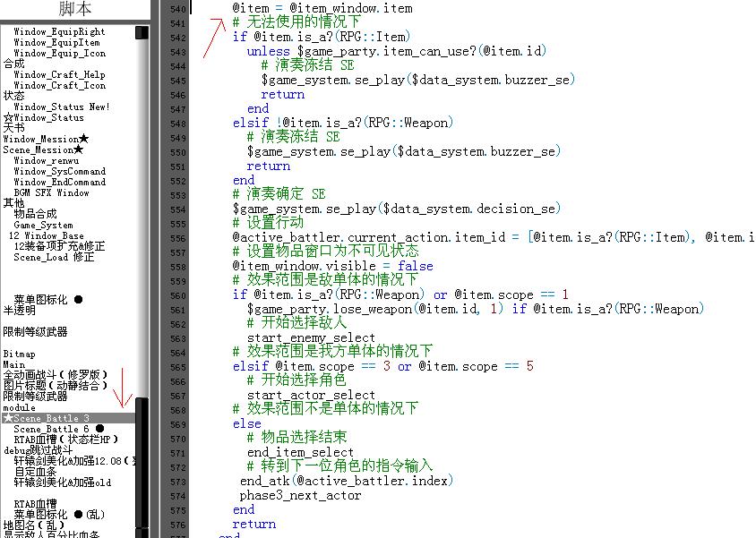Click line number 556 in the gutter
756x538 pixels.
(x=177, y=238)
